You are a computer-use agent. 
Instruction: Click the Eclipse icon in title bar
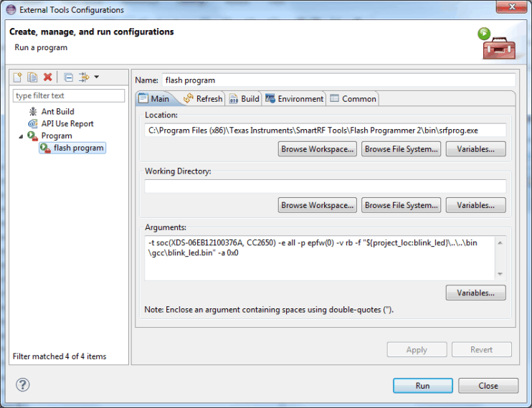click(x=11, y=9)
